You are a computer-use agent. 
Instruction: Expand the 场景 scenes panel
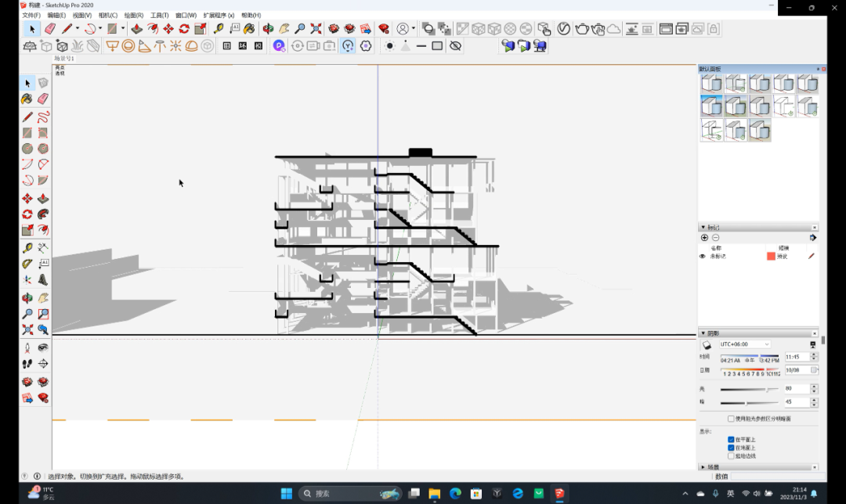point(703,467)
